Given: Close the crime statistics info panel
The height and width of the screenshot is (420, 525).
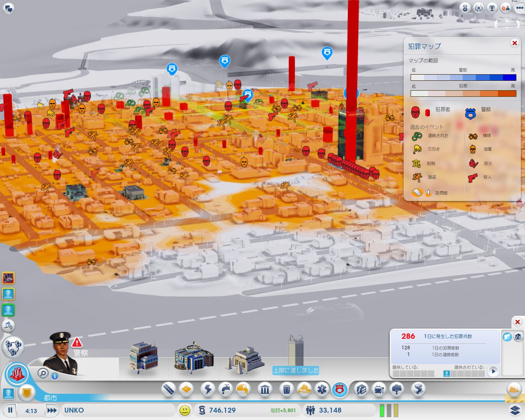Looking at the screenshot, I should tap(518, 322).
